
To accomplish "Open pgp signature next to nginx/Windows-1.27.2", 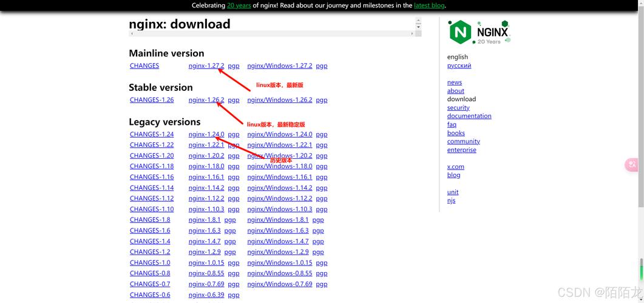I will [322, 65].
